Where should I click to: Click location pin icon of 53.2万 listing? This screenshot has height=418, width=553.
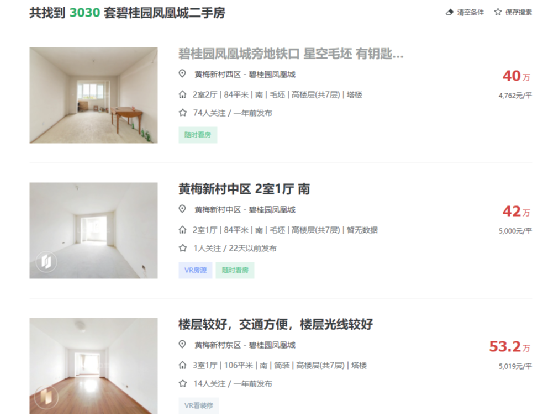tap(182, 344)
